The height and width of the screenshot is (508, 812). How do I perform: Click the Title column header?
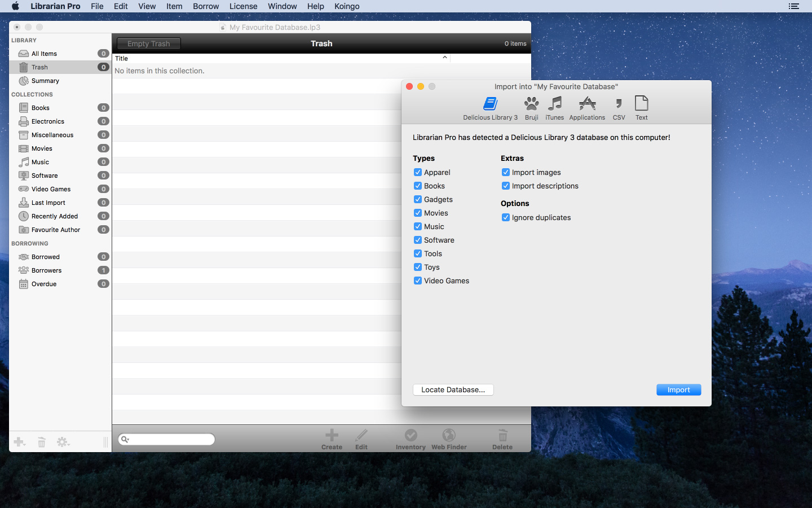(x=281, y=58)
